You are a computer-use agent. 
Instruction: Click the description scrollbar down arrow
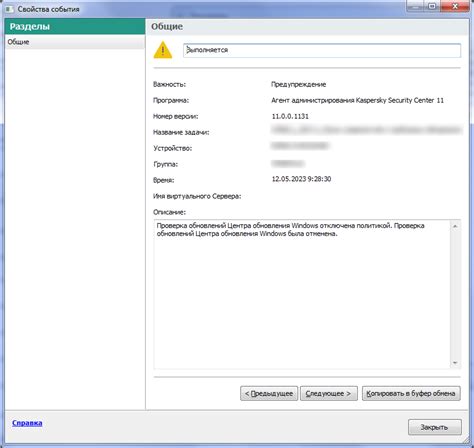(x=455, y=363)
